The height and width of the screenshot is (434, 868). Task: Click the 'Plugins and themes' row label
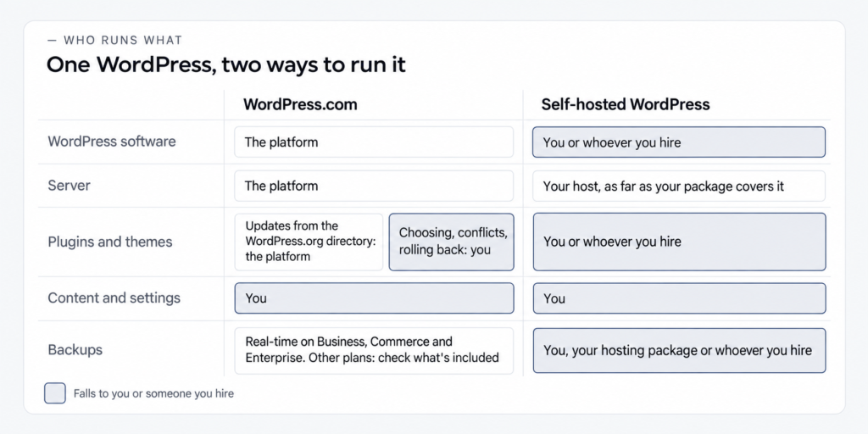pyautogui.click(x=110, y=242)
